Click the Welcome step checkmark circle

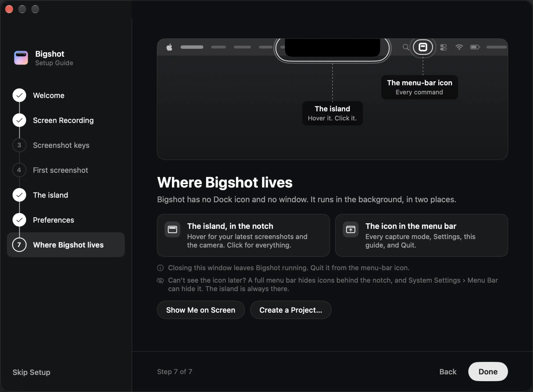[x=19, y=95]
